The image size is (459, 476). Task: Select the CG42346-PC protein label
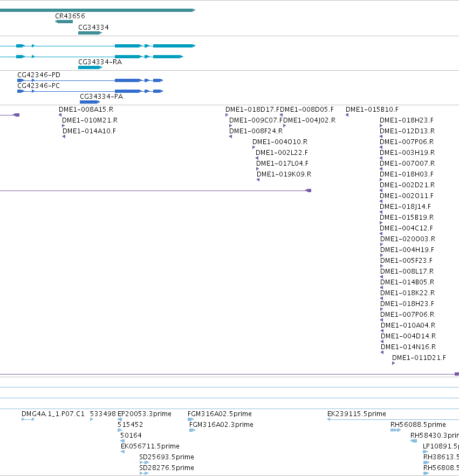pos(38,86)
